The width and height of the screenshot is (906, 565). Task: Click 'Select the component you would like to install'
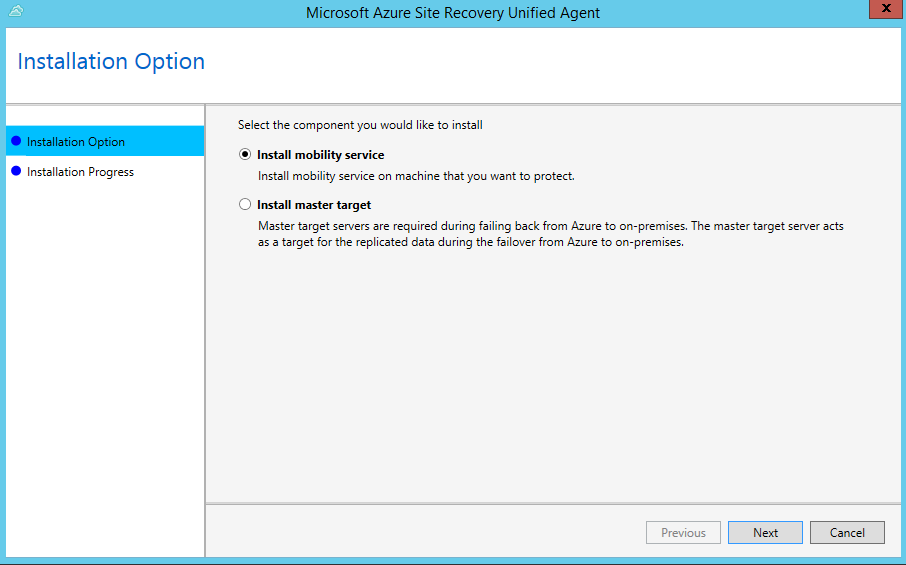pyautogui.click(x=360, y=125)
